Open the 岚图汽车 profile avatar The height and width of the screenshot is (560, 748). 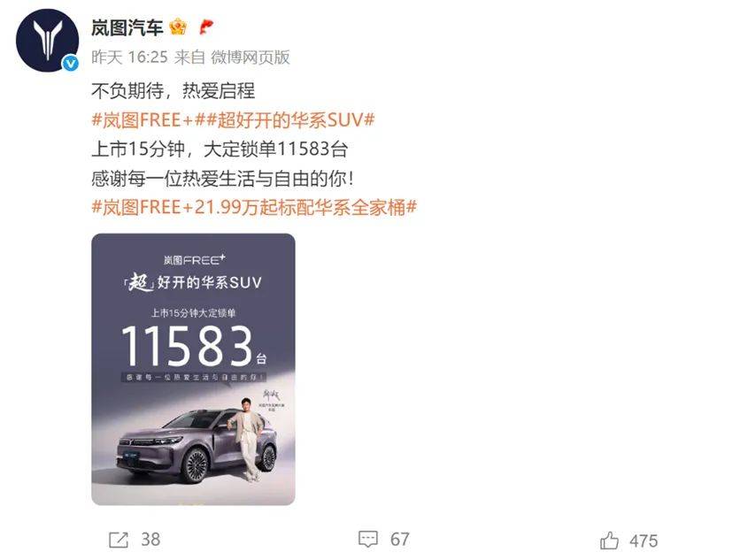(47, 41)
